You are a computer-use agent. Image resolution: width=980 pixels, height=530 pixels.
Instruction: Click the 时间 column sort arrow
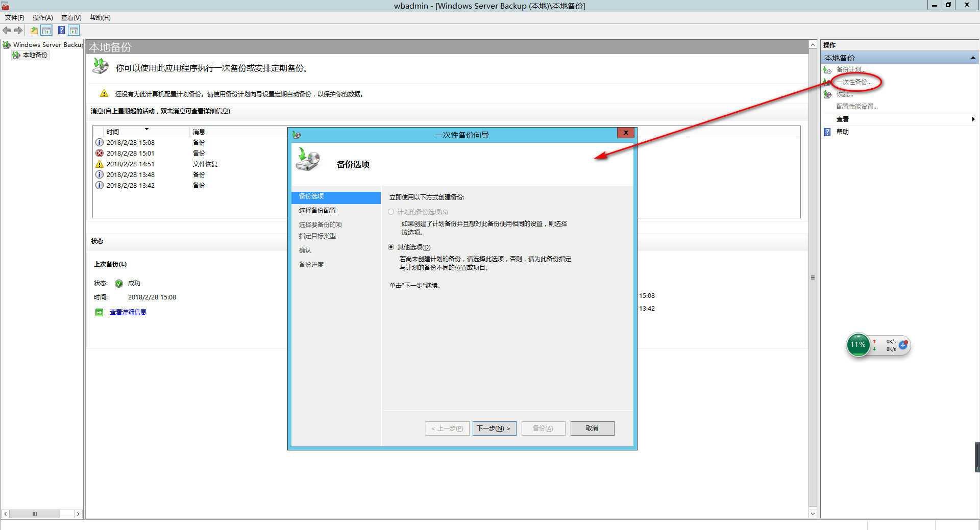coord(146,129)
